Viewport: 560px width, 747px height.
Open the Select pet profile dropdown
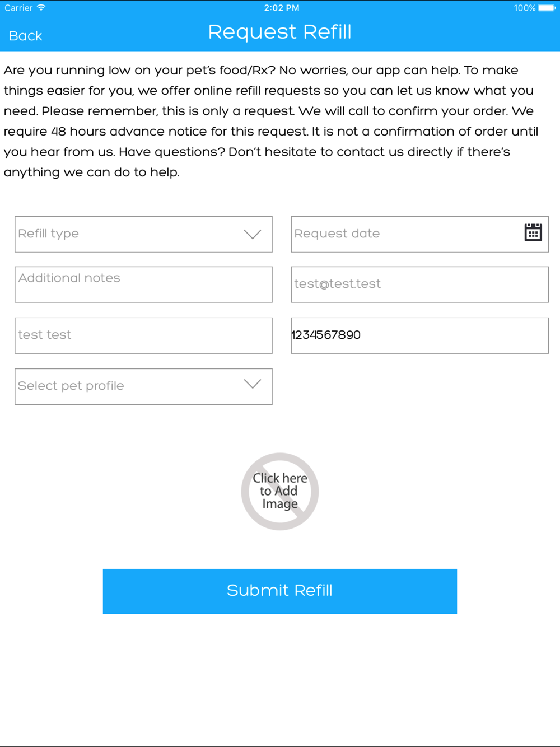click(x=143, y=386)
